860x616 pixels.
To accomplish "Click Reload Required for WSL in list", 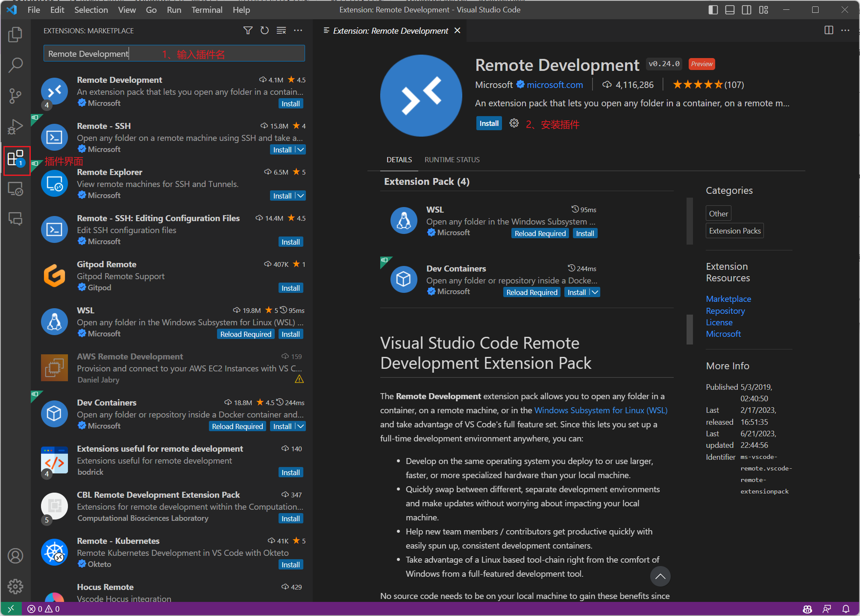I will pyautogui.click(x=246, y=334).
